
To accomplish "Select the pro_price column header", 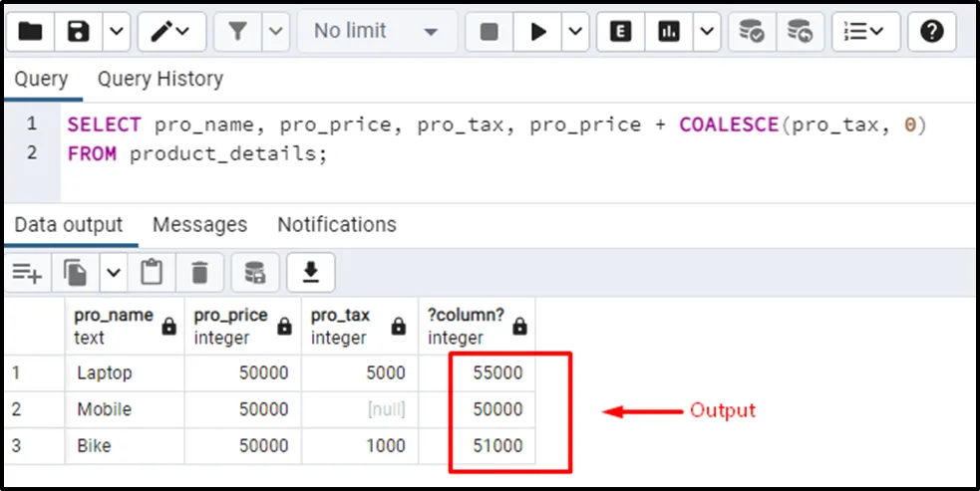I will tap(231, 325).
